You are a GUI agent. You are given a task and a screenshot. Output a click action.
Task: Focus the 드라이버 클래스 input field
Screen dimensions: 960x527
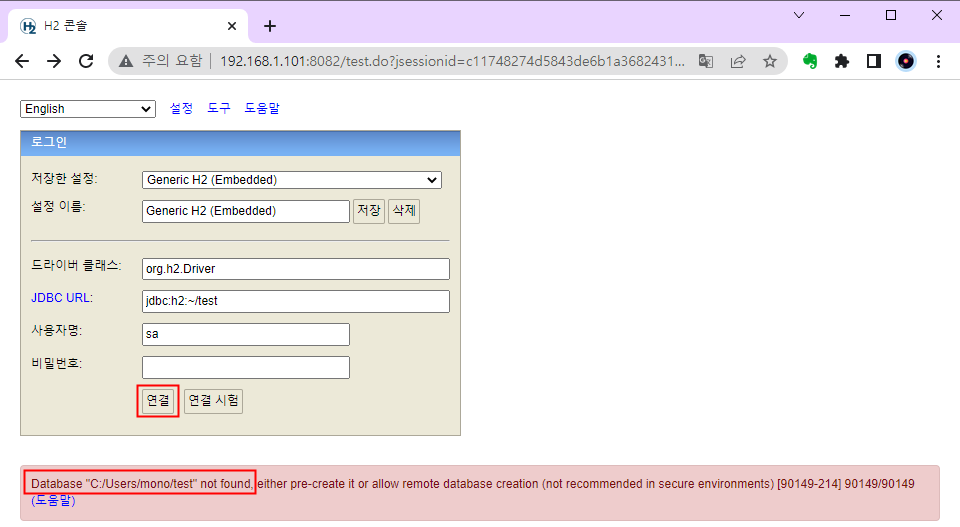pyautogui.click(x=296, y=269)
